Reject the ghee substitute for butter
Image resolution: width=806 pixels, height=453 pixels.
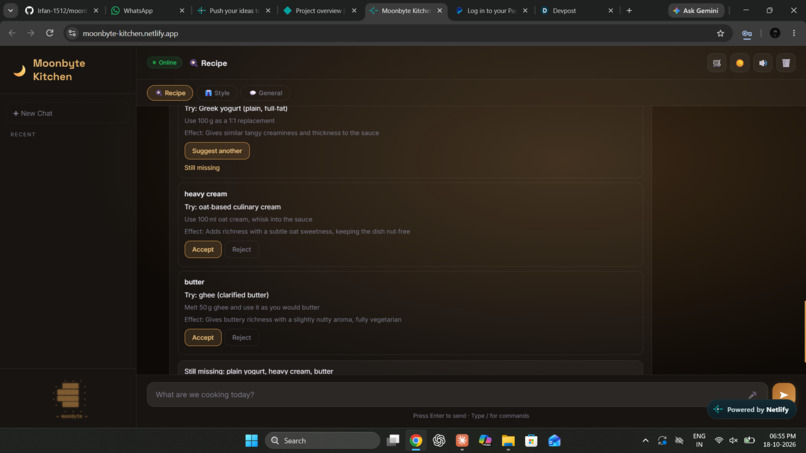[x=242, y=338]
